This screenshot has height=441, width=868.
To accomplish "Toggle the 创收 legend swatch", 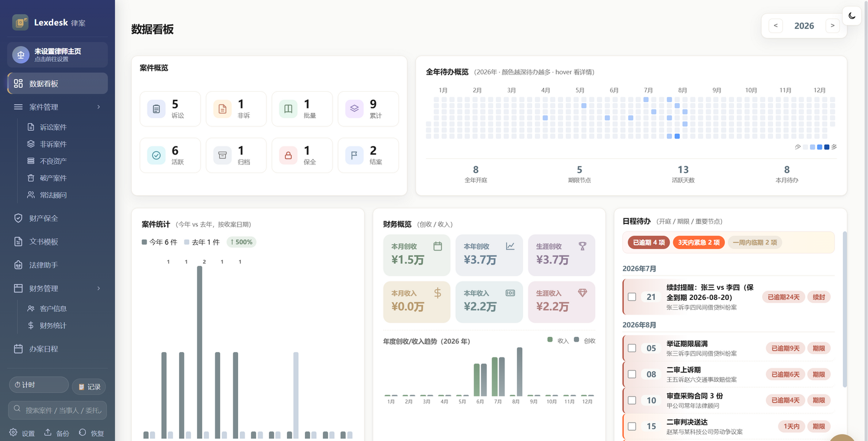I will pyautogui.click(x=576, y=340).
